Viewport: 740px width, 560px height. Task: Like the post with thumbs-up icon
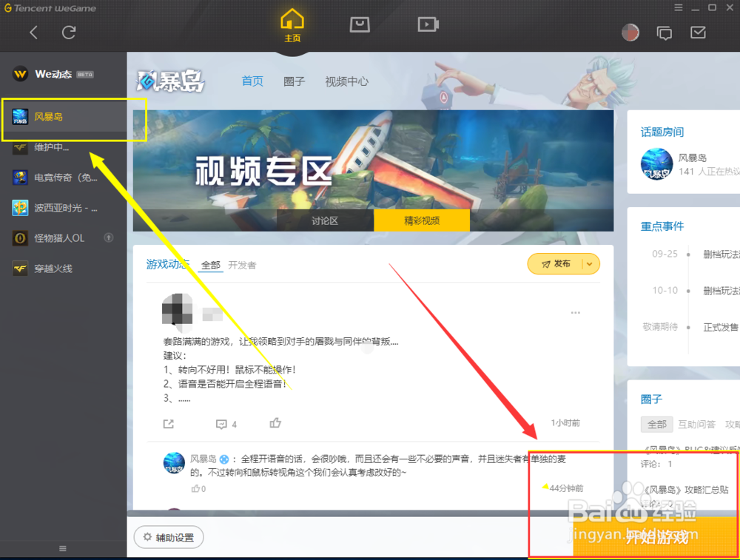[275, 422]
